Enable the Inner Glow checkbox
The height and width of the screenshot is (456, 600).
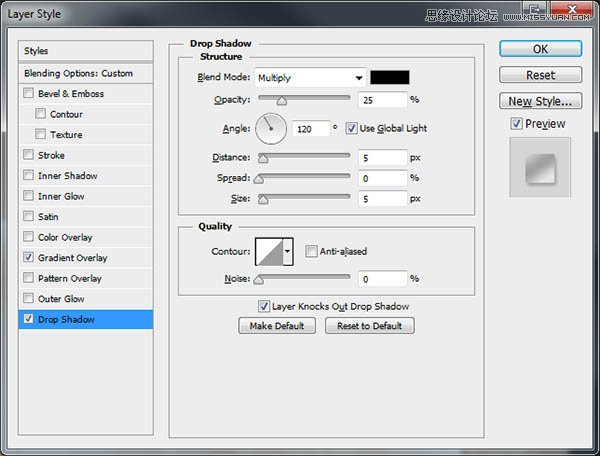point(28,195)
